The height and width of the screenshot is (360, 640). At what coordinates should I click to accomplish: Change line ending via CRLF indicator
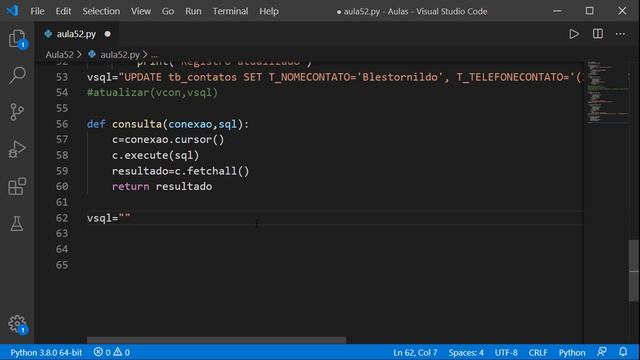point(538,352)
